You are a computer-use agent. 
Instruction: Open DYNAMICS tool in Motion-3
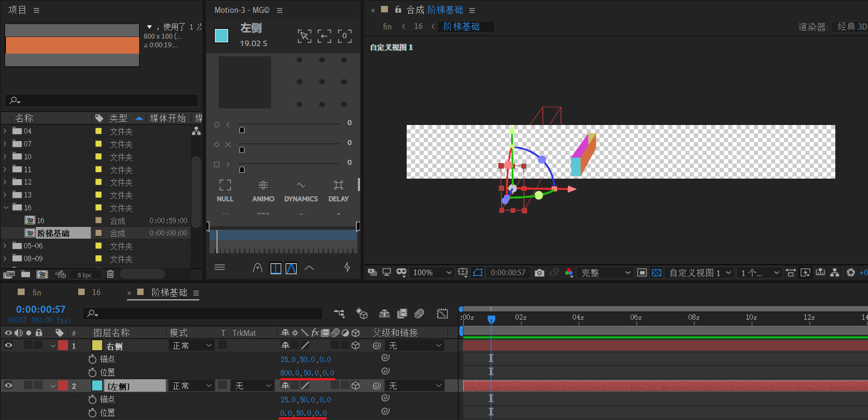click(x=301, y=190)
